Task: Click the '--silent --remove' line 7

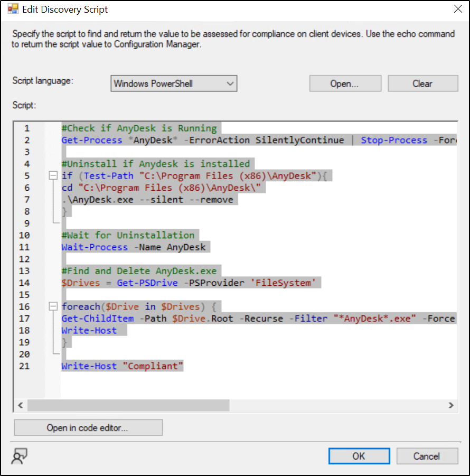Action: (147, 200)
